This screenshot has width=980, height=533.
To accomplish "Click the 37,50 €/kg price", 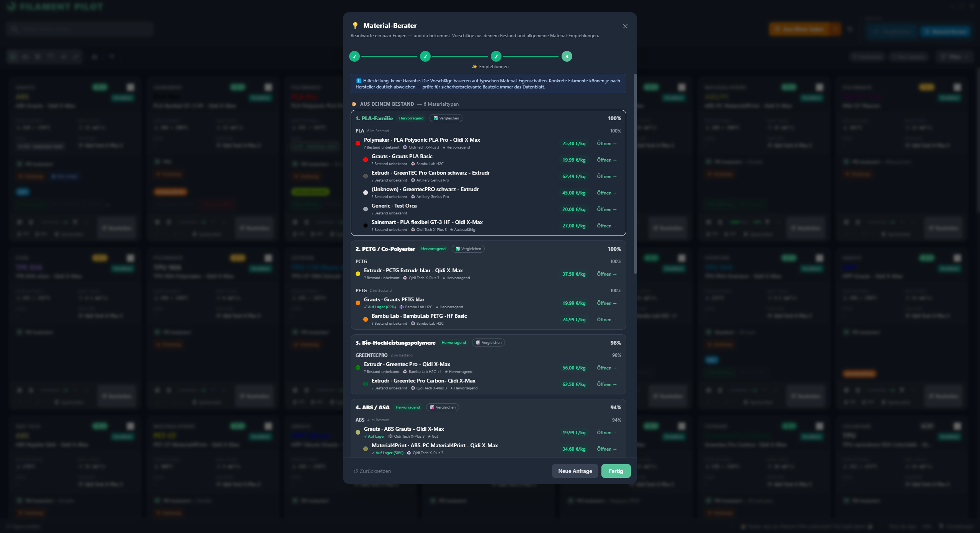I will (574, 274).
